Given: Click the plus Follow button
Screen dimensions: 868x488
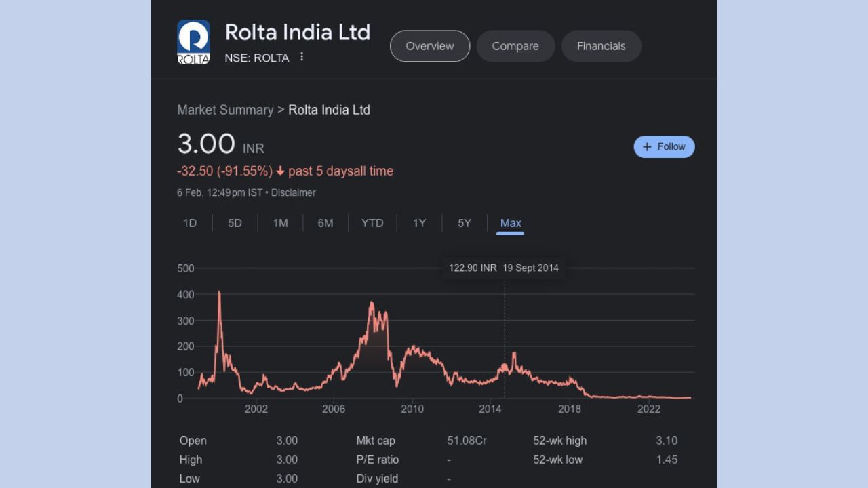Looking at the screenshot, I should coord(664,146).
